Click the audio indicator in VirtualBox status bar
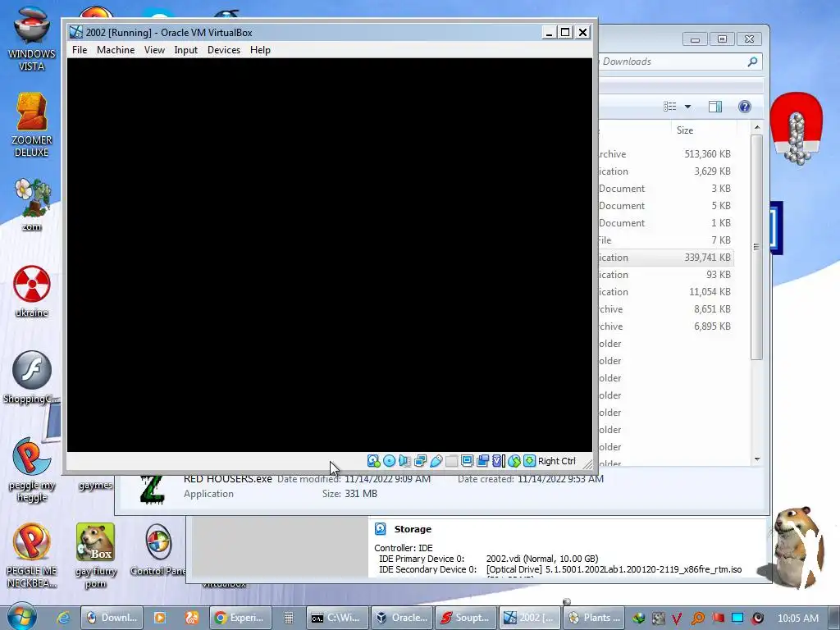 [405, 461]
